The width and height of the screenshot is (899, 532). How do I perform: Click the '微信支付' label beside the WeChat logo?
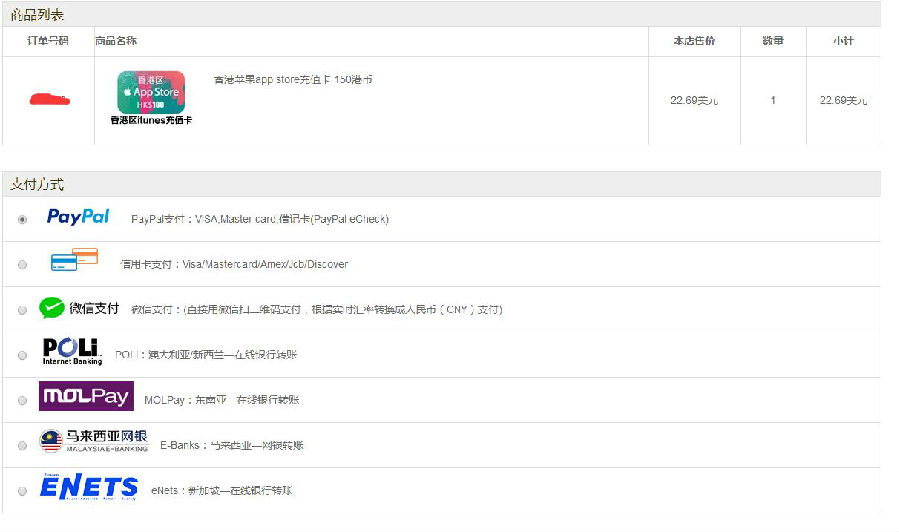94,308
